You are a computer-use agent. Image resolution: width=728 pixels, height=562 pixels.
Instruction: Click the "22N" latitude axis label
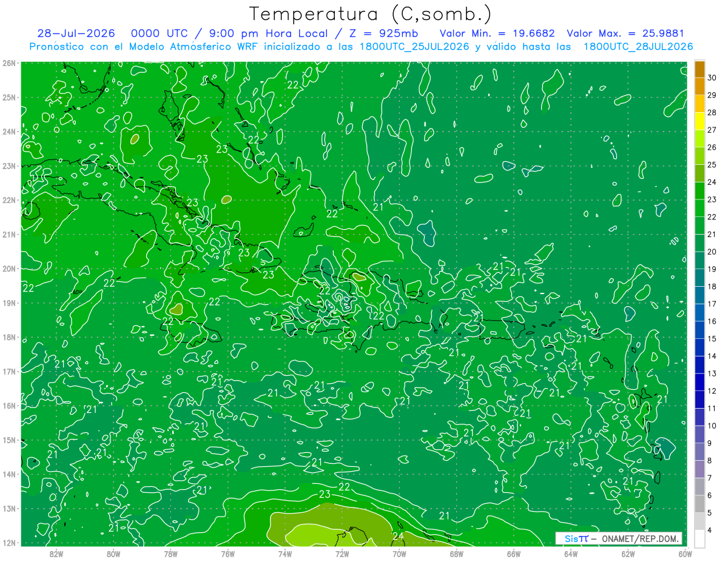(9, 200)
